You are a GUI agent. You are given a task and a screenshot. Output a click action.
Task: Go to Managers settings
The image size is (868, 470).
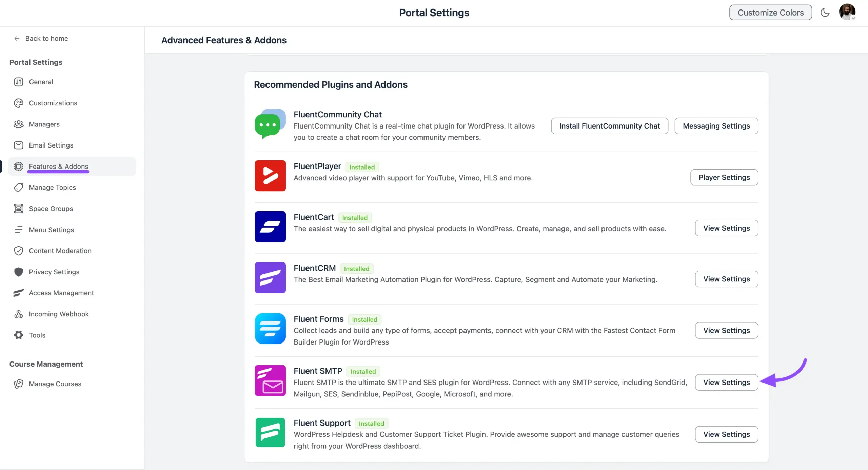[72, 124]
